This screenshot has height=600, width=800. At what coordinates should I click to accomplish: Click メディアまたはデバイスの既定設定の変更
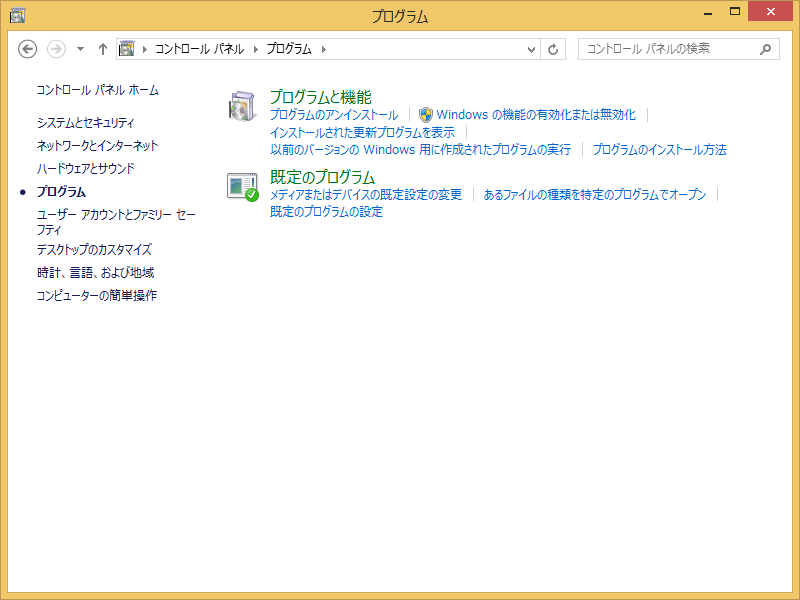[x=366, y=195]
